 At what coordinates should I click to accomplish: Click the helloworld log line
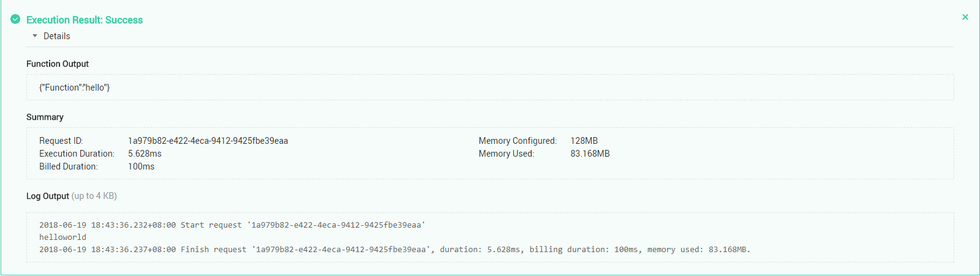[x=62, y=237]
